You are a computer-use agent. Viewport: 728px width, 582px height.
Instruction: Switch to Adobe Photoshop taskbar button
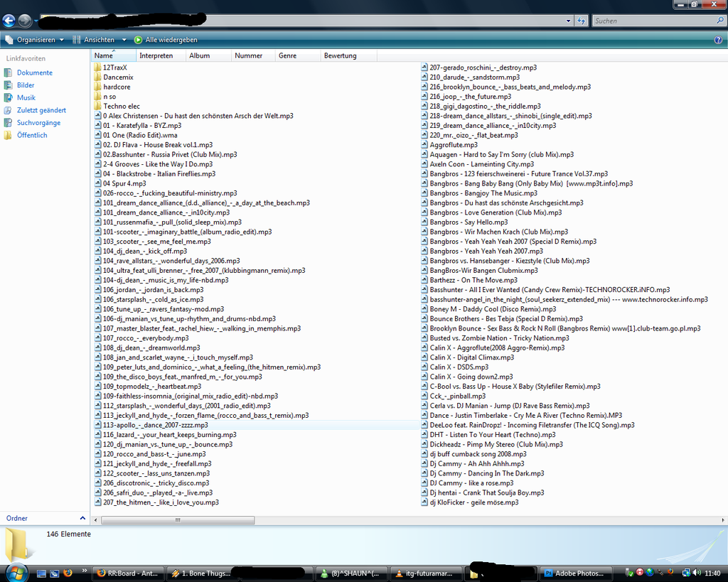point(575,573)
